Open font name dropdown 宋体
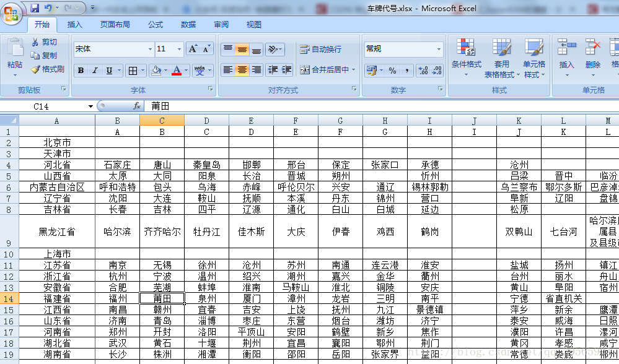Image resolution: width=619 pixels, height=364 pixels. pyautogui.click(x=150, y=49)
